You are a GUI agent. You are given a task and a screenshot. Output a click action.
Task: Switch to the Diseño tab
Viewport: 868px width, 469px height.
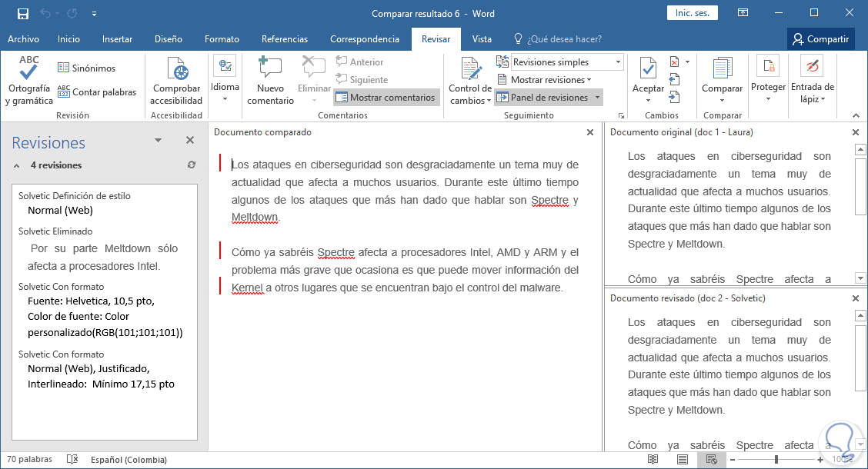(169, 38)
